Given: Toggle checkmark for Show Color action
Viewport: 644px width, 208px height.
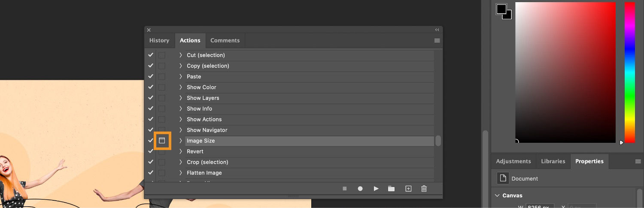Looking at the screenshot, I should click(150, 87).
